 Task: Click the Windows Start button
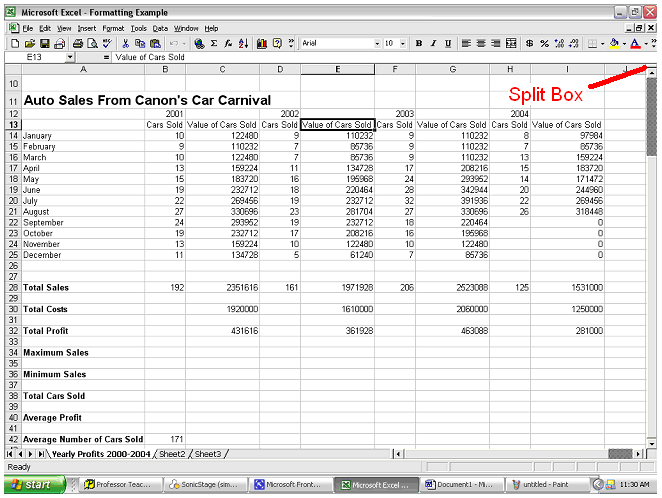(33, 484)
